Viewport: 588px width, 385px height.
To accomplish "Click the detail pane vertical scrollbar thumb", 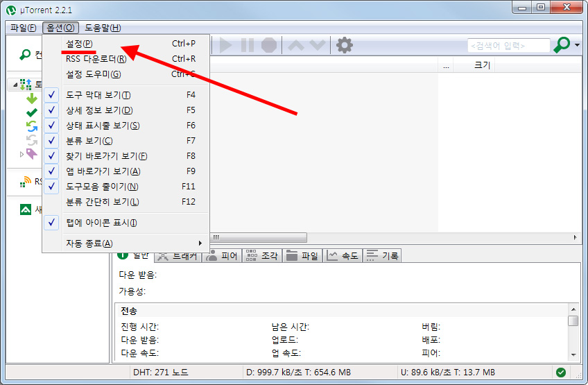I will pos(573,320).
